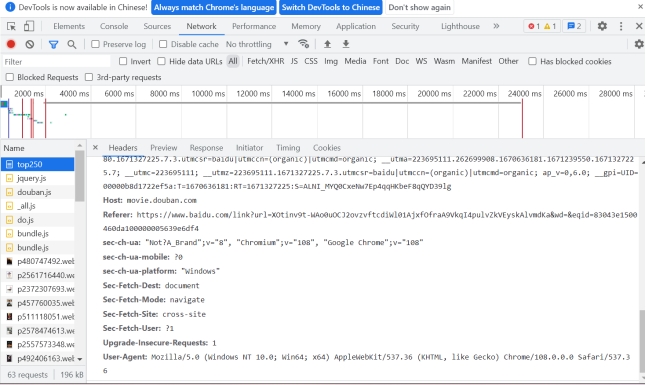Toggle the device toolbar icon

(28, 26)
